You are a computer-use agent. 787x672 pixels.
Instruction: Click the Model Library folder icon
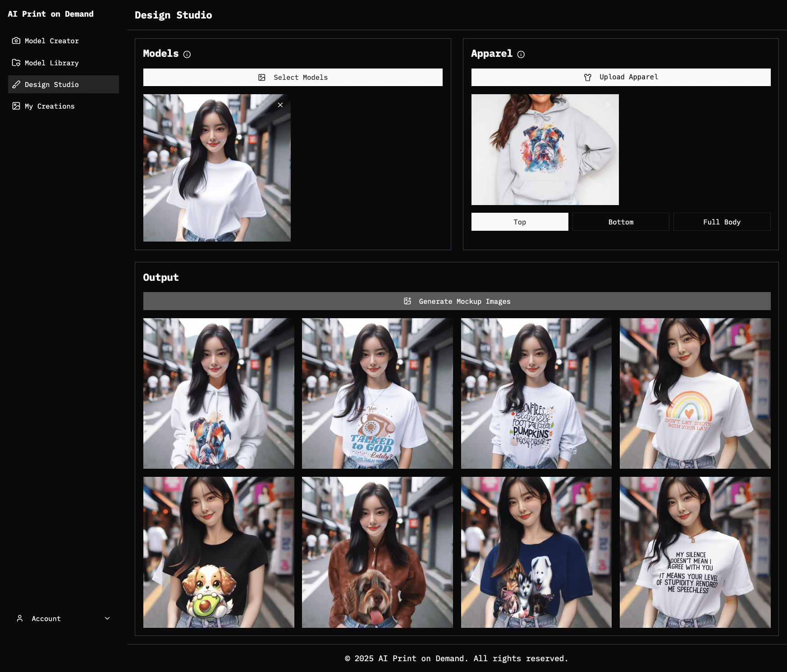pos(16,63)
